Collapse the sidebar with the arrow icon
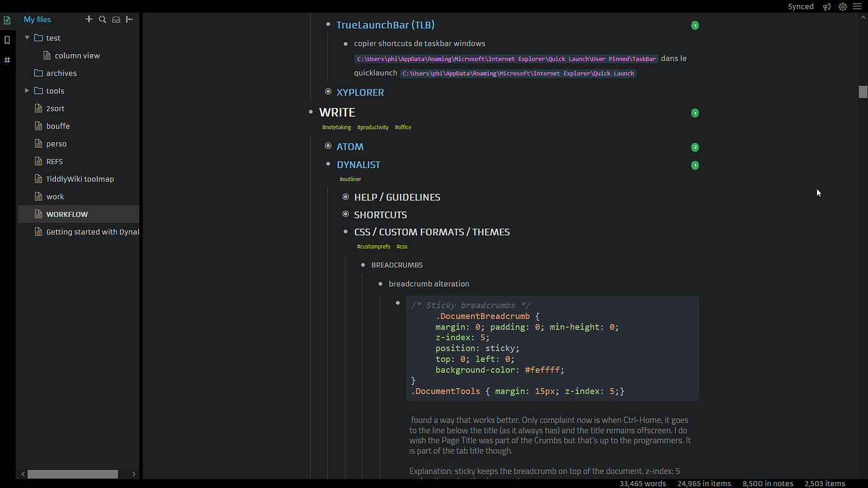The height and width of the screenshot is (488, 868). click(130, 19)
